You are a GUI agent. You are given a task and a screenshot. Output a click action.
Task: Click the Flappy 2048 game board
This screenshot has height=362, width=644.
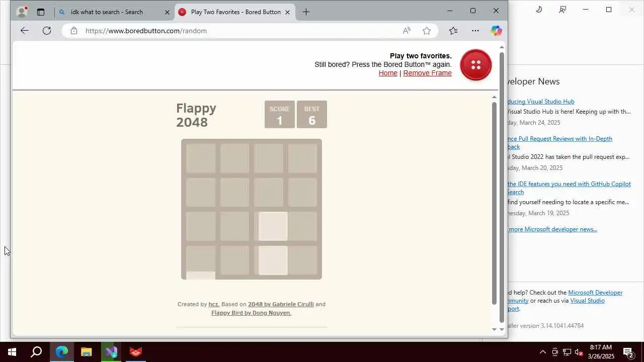tap(252, 209)
